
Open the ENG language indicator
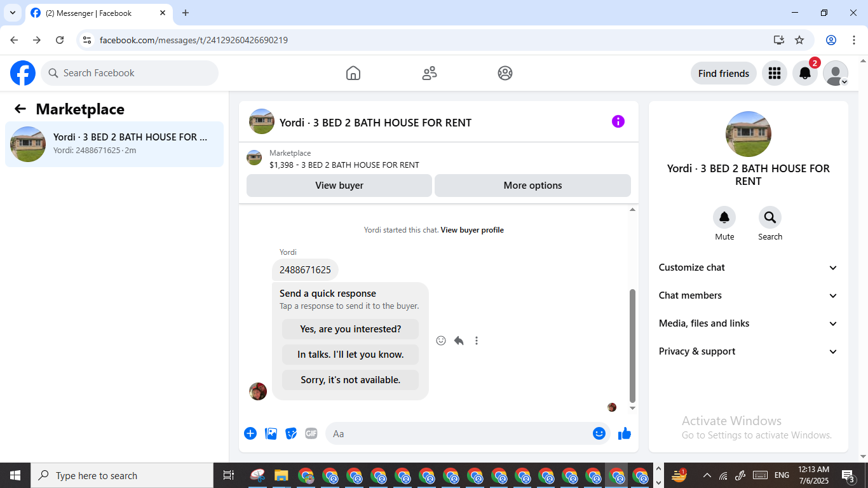[782, 475]
